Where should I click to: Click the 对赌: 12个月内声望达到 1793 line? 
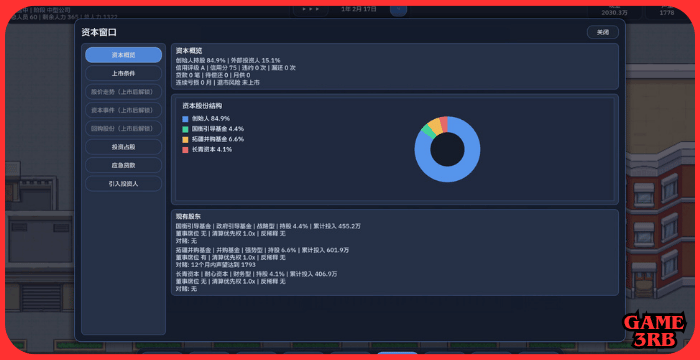click(216, 265)
